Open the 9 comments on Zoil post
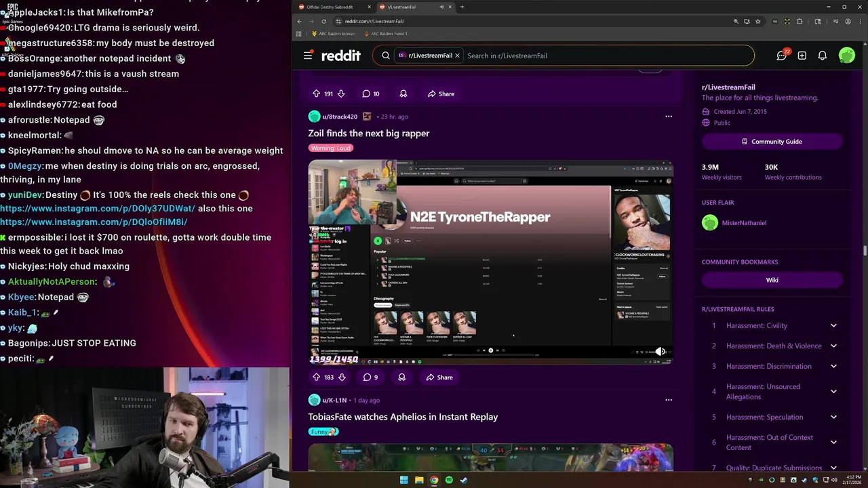 coord(370,378)
